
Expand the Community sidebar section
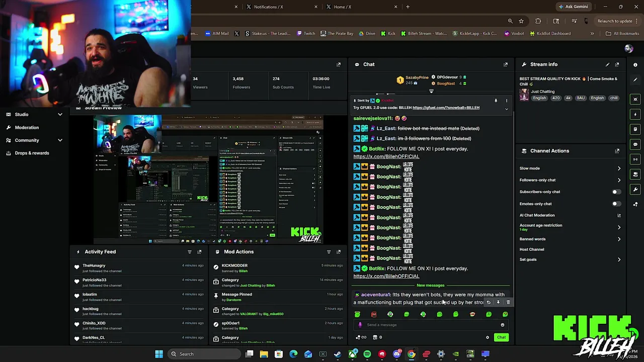pos(60,140)
